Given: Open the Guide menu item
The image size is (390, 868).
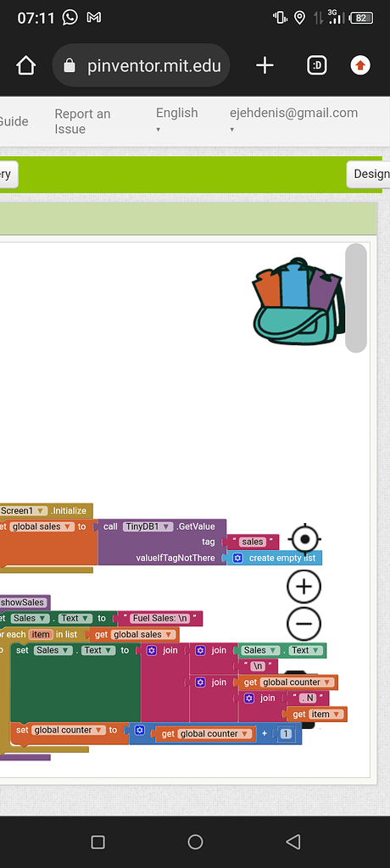Looking at the screenshot, I should tap(14, 121).
